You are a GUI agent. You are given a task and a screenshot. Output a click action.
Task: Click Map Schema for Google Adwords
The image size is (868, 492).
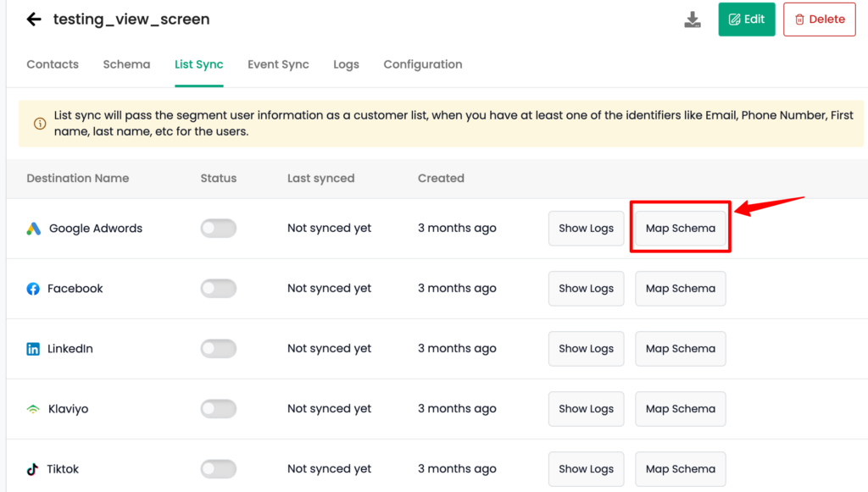tap(681, 229)
